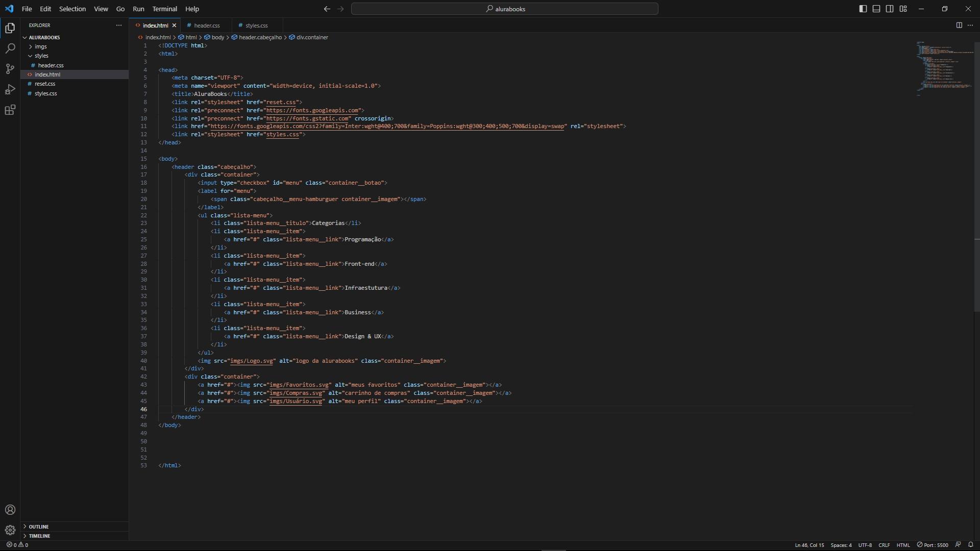The width and height of the screenshot is (980, 551).
Task: Switch to the index.html editor tab
Action: click(x=155, y=25)
